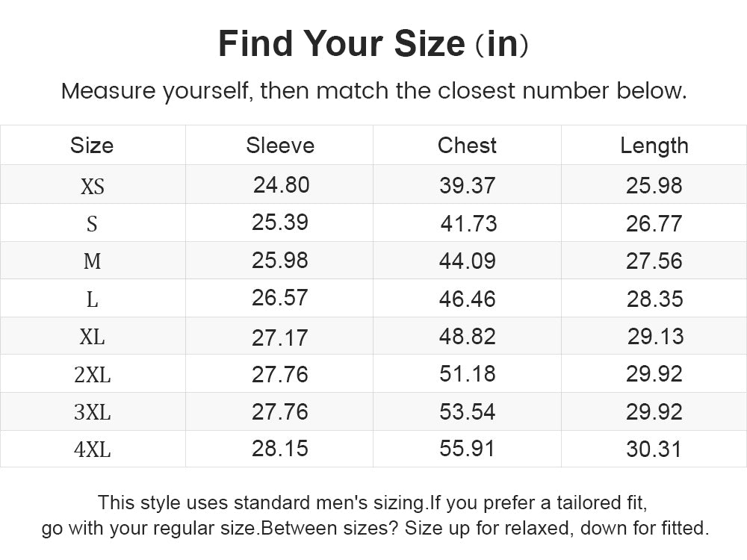
Task: Click the S length value 26.77
Action: 654,223
